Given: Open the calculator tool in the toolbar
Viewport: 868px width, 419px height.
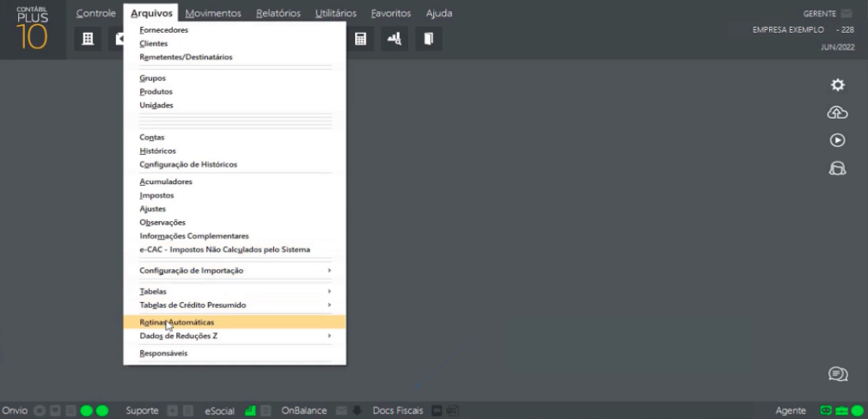Looking at the screenshot, I should pyautogui.click(x=361, y=39).
